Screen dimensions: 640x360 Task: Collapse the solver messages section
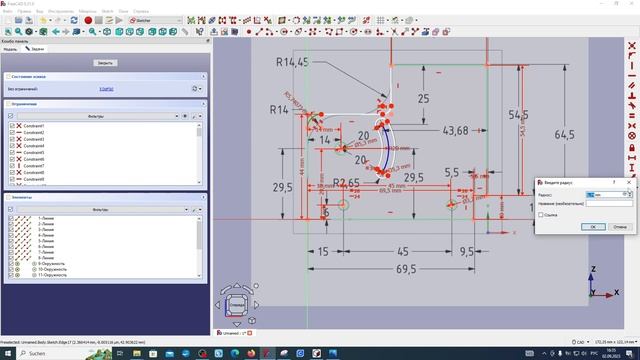[203, 76]
